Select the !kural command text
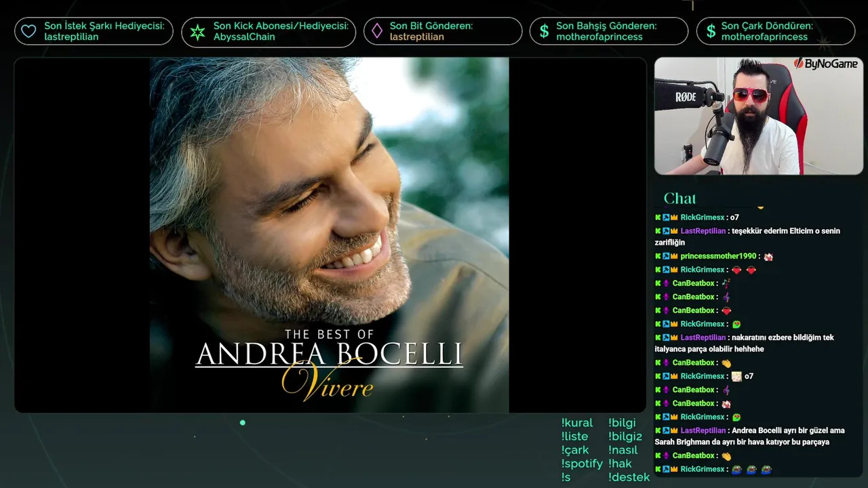 click(577, 423)
